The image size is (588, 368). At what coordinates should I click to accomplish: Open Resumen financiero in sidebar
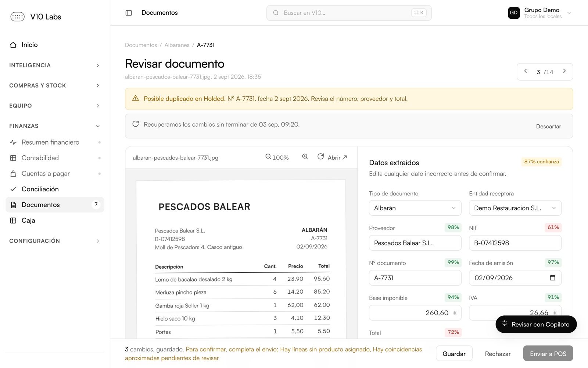(x=55, y=142)
